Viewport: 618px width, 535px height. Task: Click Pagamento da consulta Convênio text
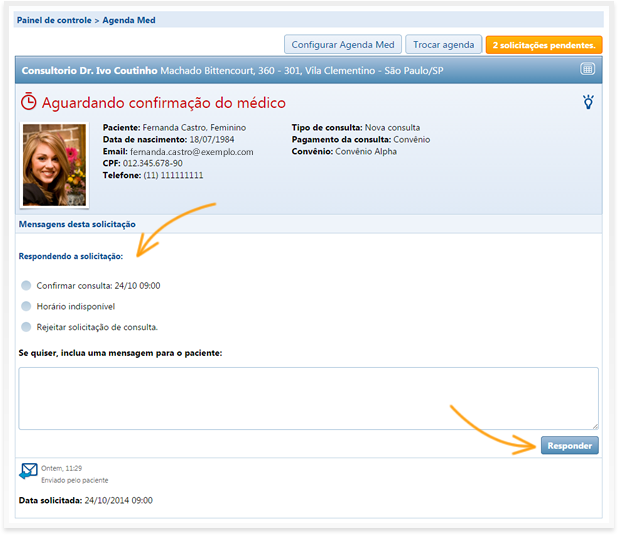361,140
